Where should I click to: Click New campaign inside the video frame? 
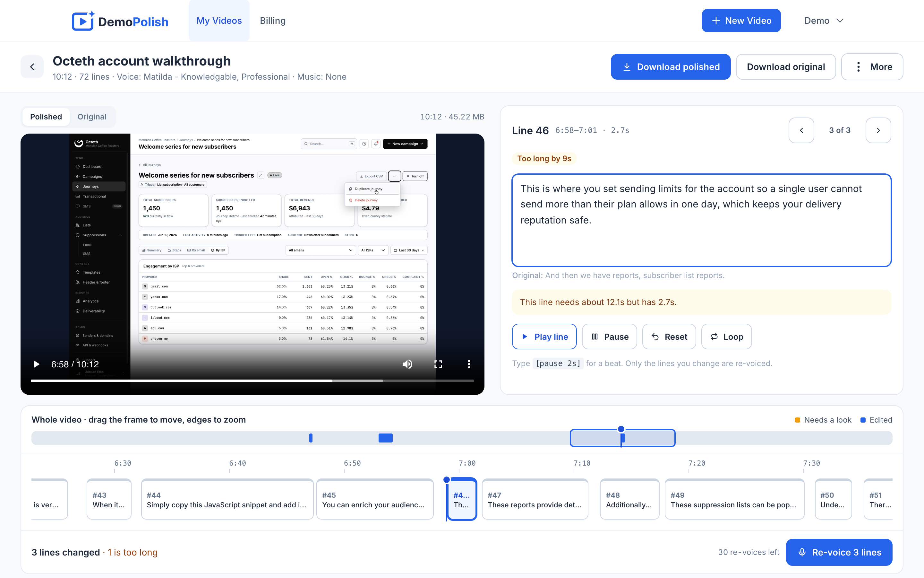(x=405, y=144)
